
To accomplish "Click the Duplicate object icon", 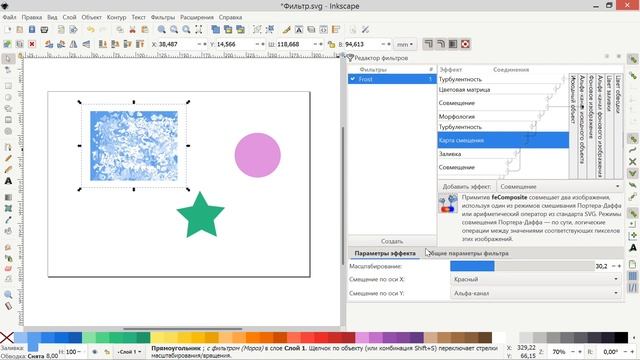I will point(216,29).
